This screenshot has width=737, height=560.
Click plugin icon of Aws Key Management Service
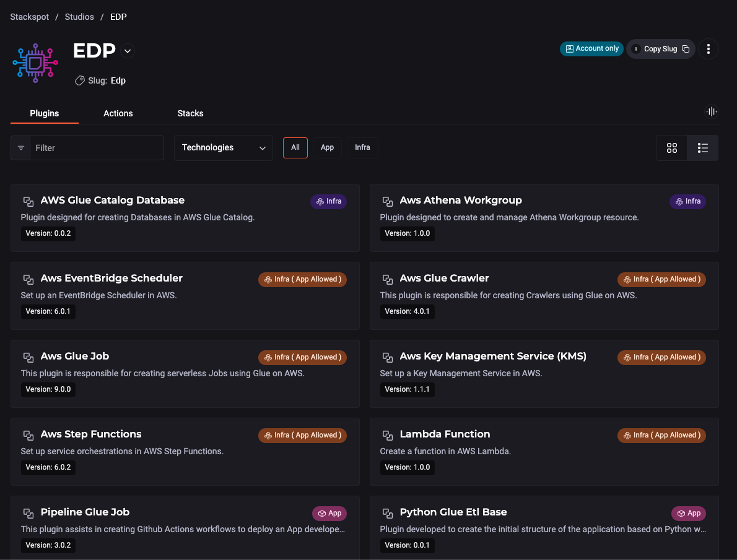click(x=388, y=358)
